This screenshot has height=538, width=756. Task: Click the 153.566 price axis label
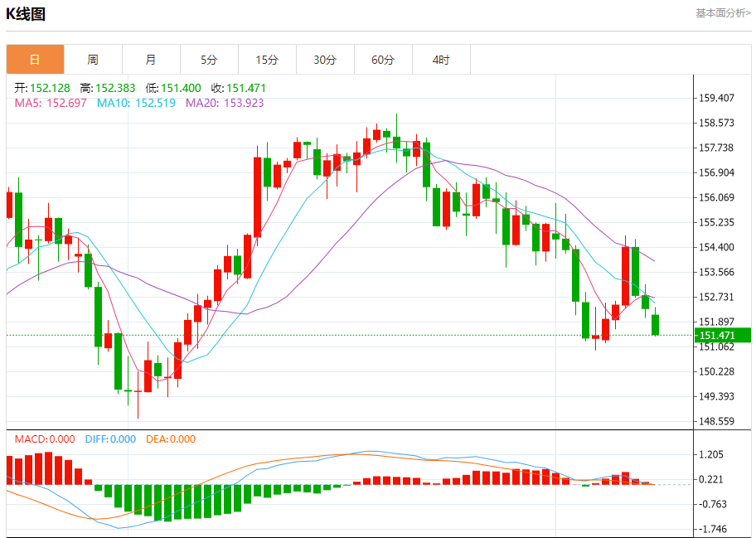pyautogui.click(x=716, y=272)
